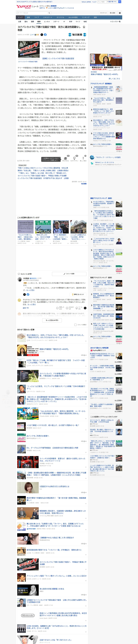
Task: Share 中村智彦's comment on Facebook
Action: pyautogui.click(x=28, y=295)
